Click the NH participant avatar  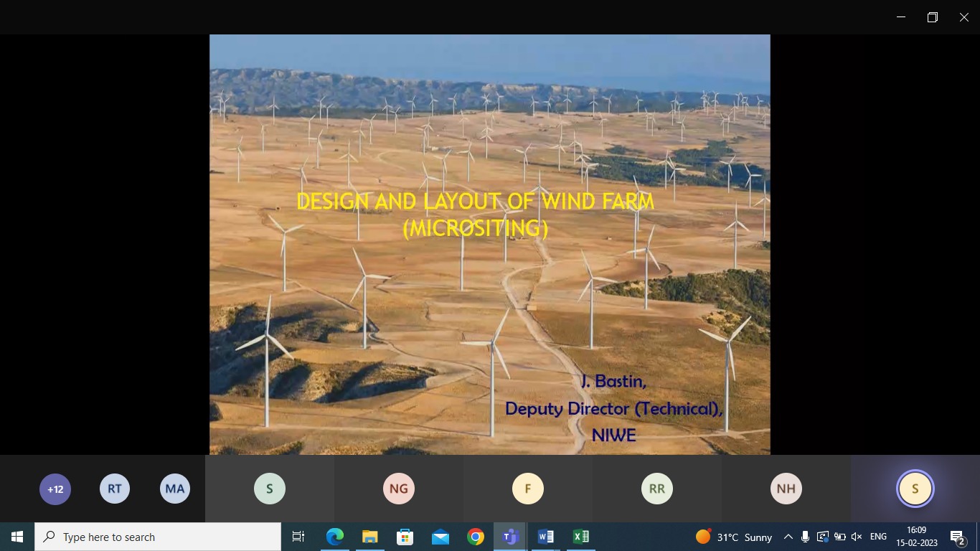(786, 489)
